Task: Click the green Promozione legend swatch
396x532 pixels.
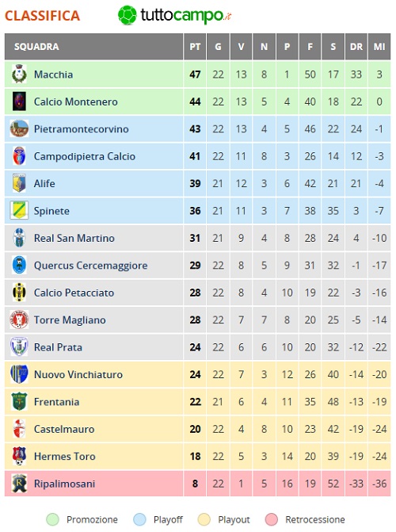Action: (x=52, y=519)
